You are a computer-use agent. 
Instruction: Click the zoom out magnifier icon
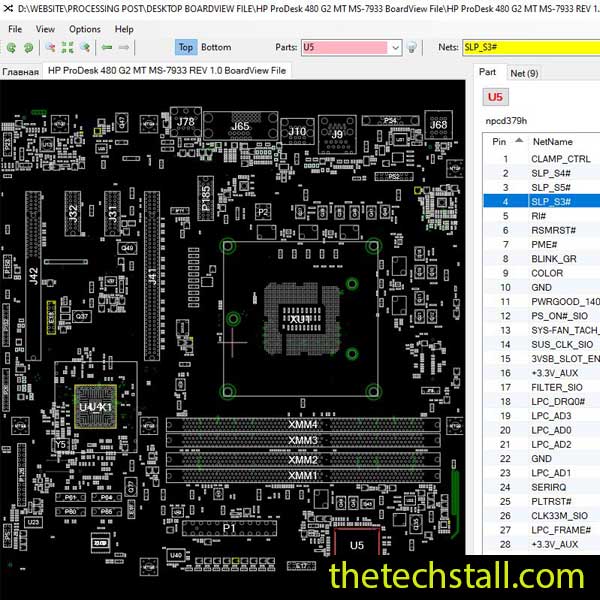48,47
